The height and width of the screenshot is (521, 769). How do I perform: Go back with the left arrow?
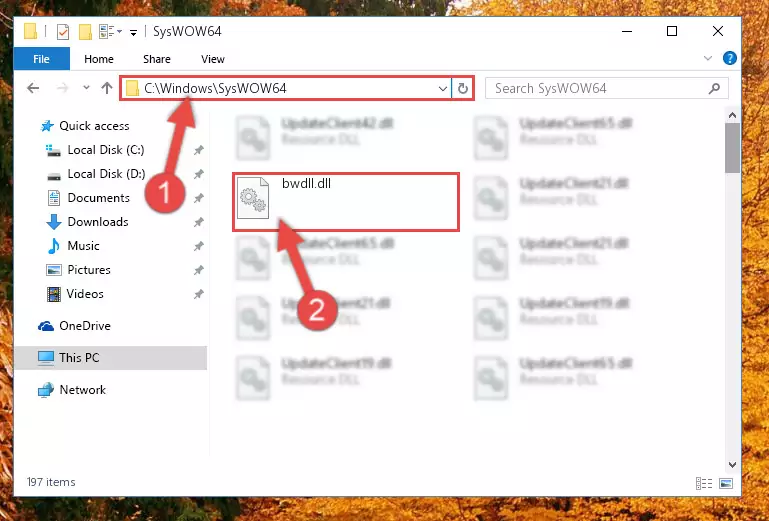click(33, 88)
